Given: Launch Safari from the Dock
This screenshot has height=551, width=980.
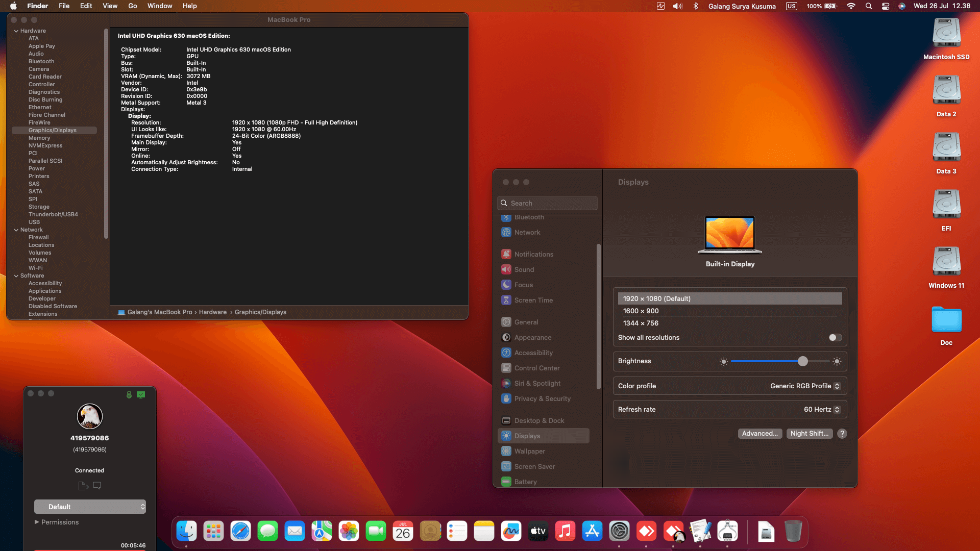Looking at the screenshot, I should click(x=240, y=531).
